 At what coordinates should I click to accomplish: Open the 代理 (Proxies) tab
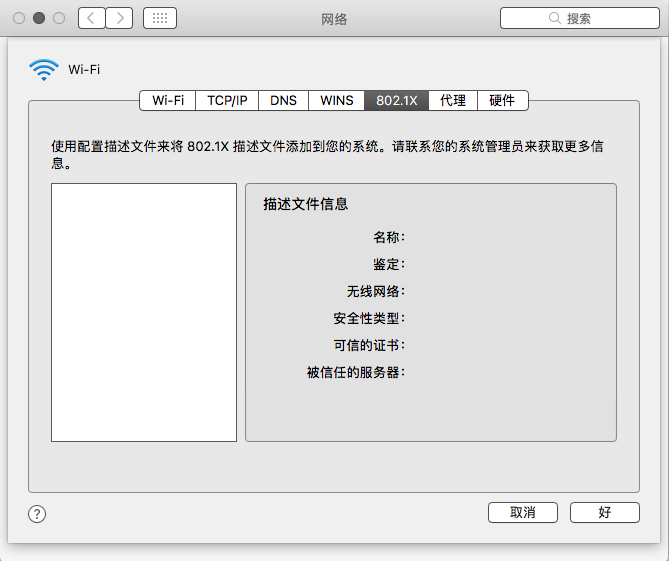pyautogui.click(x=453, y=100)
